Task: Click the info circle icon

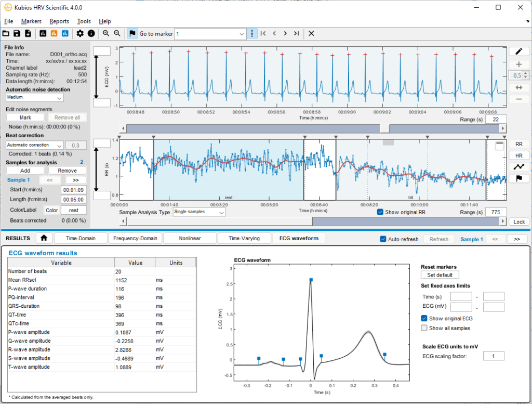Action: [91, 33]
